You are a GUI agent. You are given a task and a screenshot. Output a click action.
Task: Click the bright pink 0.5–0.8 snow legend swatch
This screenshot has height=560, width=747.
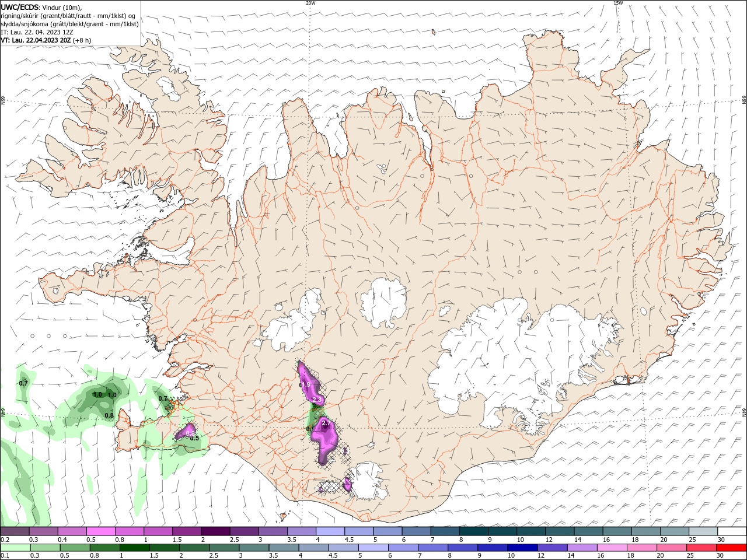click(100, 531)
